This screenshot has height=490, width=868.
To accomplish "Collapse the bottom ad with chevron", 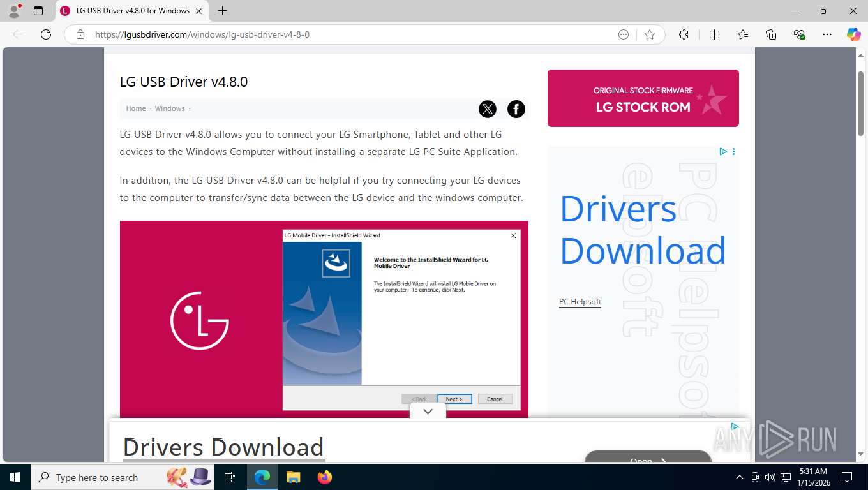I will (x=428, y=412).
